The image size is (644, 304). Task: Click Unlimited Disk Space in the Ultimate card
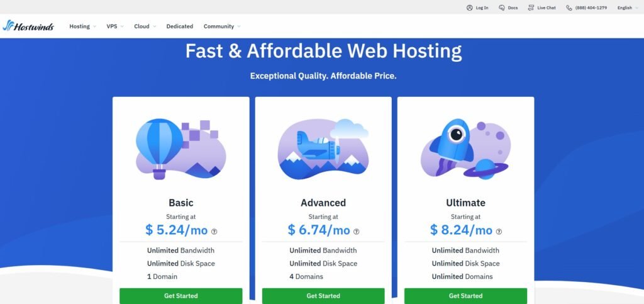point(465,263)
